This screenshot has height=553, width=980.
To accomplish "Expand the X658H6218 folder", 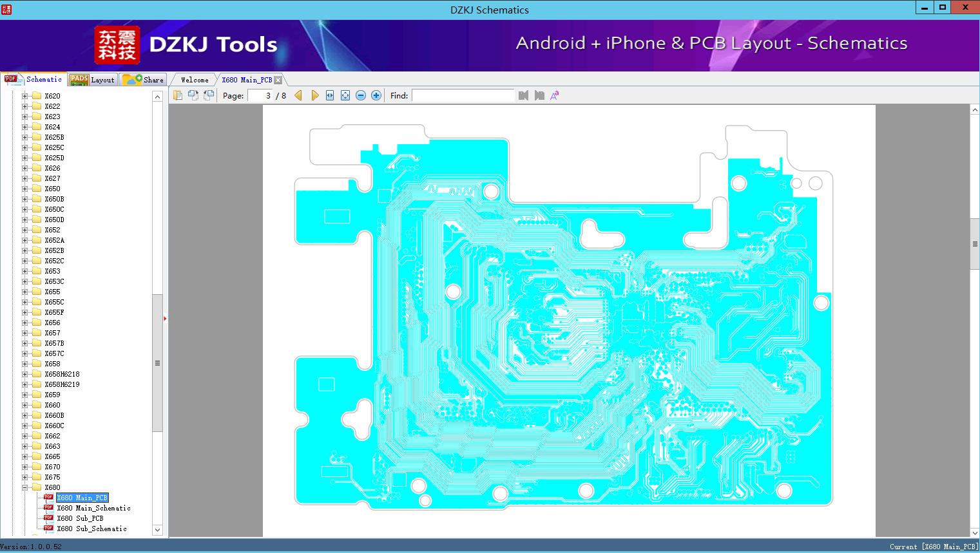I will [25, 374].
